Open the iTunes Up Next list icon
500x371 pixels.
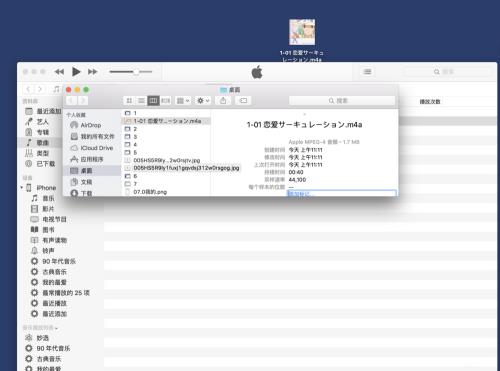pyautogui.click(x=367, y=72)
